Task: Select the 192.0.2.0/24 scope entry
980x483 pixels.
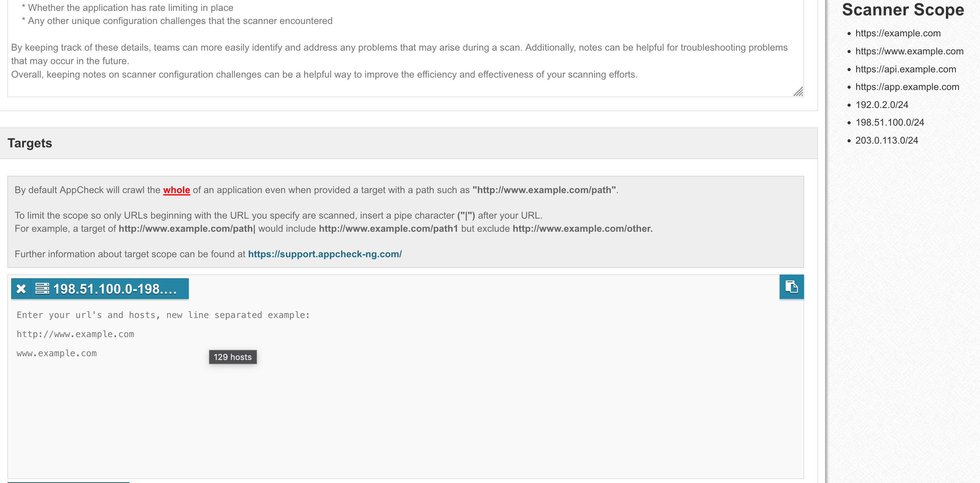Action: coord(881,105)
